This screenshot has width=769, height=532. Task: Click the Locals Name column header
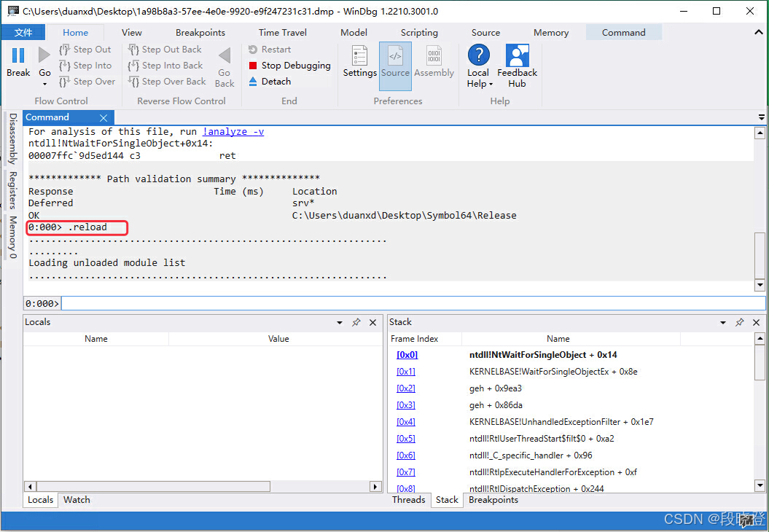tap(96, 339)
